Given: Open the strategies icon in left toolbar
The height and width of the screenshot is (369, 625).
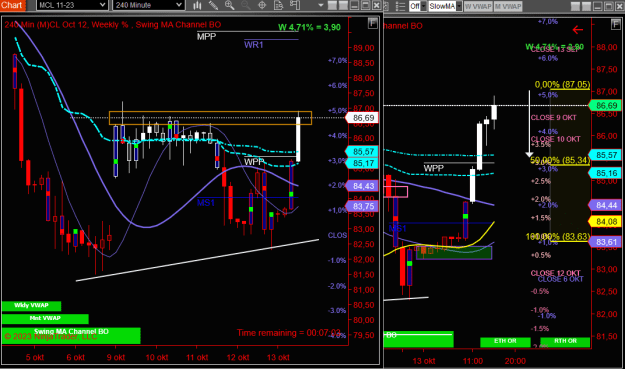Looking at the screenshot, I should pyautogui.click(x=295, y=5).
